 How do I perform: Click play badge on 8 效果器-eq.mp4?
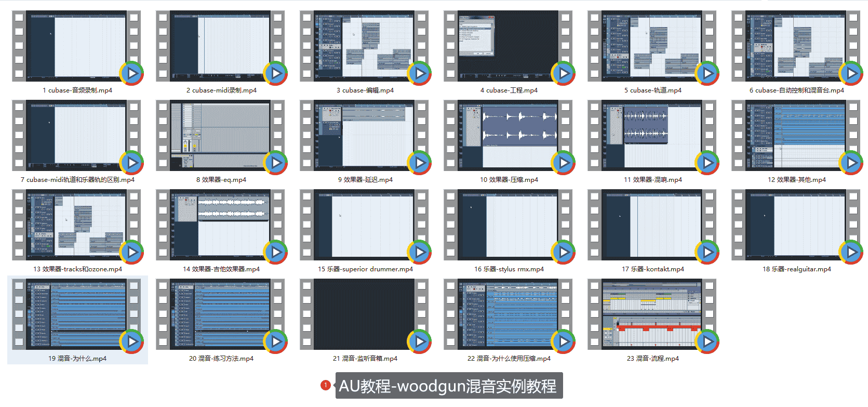tap(276, 163)
